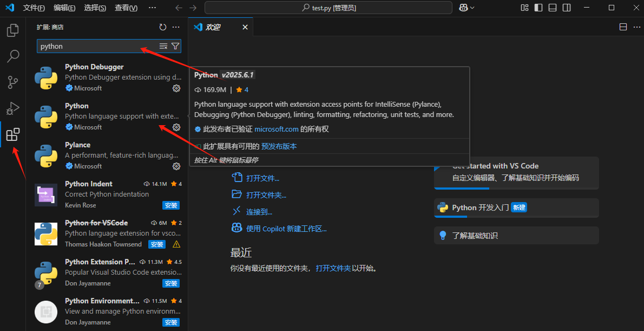Image resolution: width=644 pixels, height=331 pixels.
Task: Click 连接到... link
Action: tap(260, 212)
